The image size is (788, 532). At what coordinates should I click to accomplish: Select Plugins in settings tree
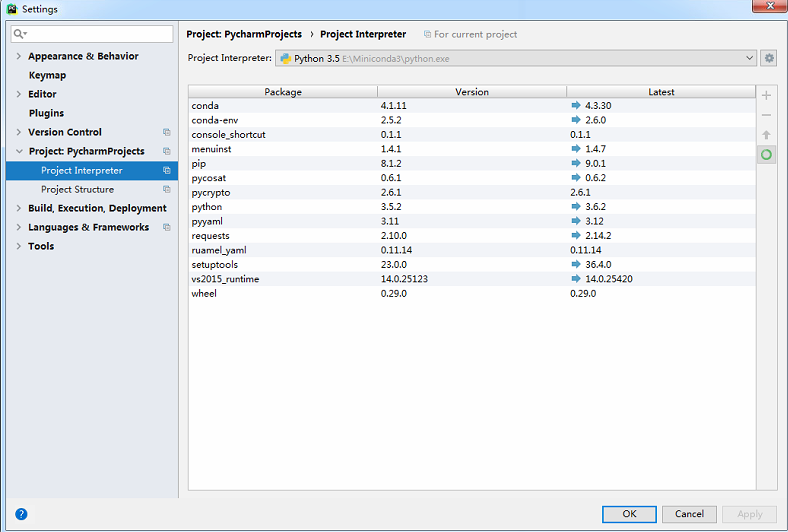click(x=46, y=113)
